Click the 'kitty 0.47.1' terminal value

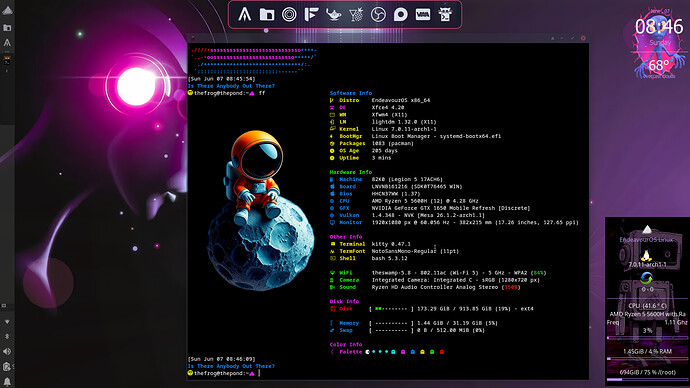tap(391, 244)
